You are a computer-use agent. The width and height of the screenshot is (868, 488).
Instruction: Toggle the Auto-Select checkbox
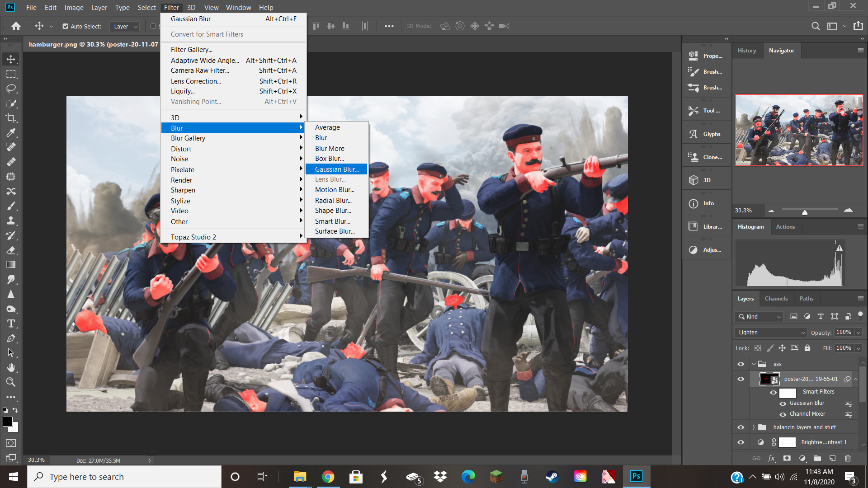coord(66,26)
